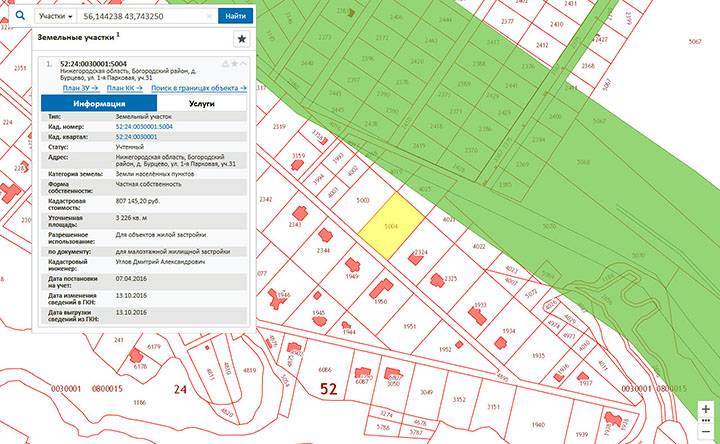Open favorites with the black star button
Image resolution: width=720 pixels, height=444 pixels.
[x=242, y=39]
